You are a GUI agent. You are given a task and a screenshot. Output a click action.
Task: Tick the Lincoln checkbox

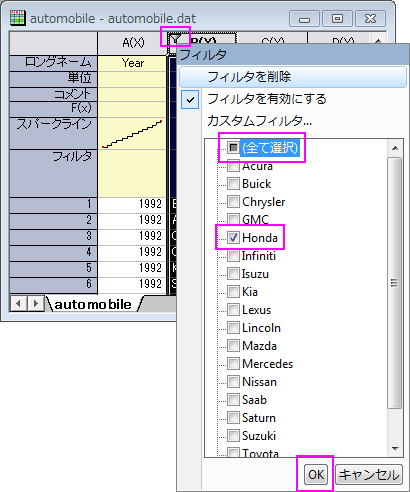pyautogui.click(x=233, y=328)
